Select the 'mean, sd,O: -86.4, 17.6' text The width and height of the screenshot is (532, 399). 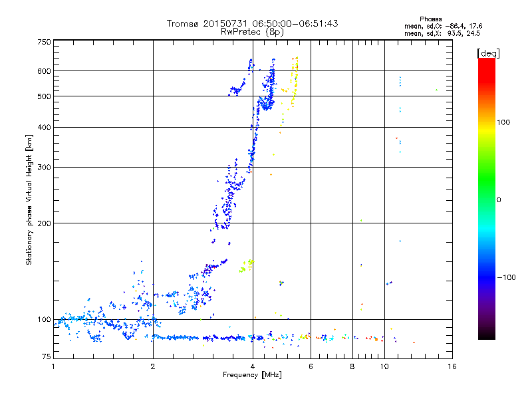(x=443, y=26)
